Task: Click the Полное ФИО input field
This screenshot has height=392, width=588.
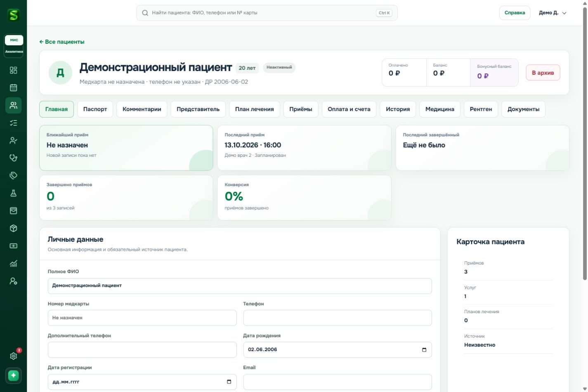Action: [x=240, y=286]
